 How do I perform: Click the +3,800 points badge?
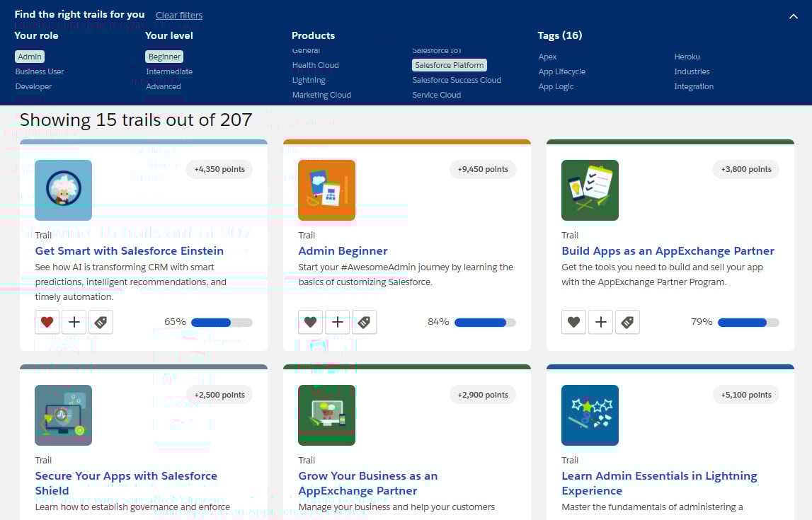(746, 169)
